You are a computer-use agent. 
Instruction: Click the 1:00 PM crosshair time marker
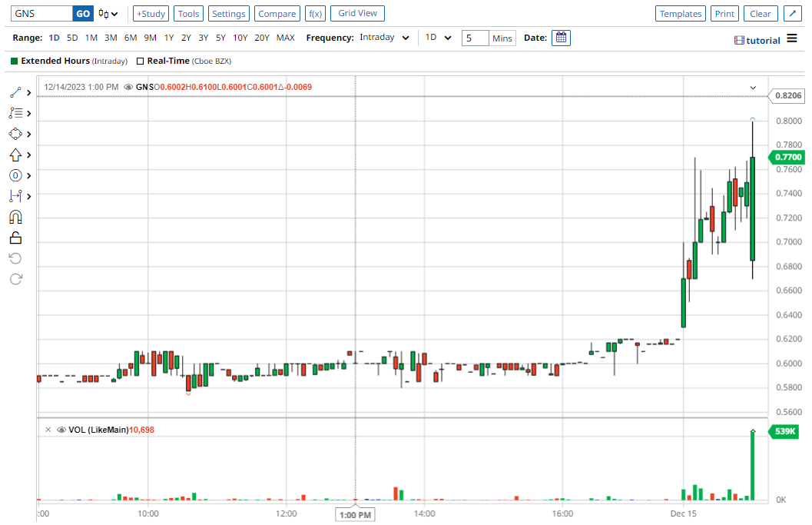pyautogui.click(x=355, y=515)
